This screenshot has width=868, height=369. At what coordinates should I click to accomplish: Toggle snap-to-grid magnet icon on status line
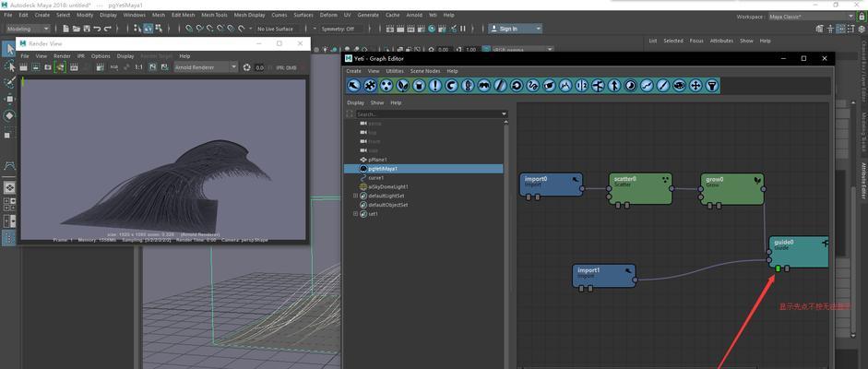coord(189,29)
